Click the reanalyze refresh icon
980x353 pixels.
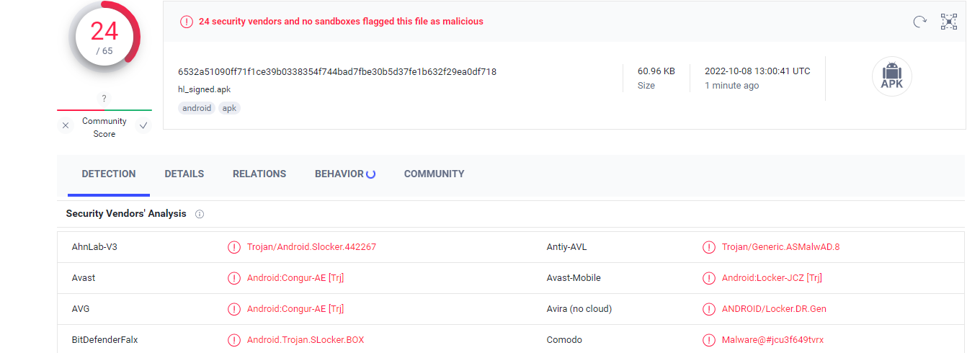(x=919, y=22)
